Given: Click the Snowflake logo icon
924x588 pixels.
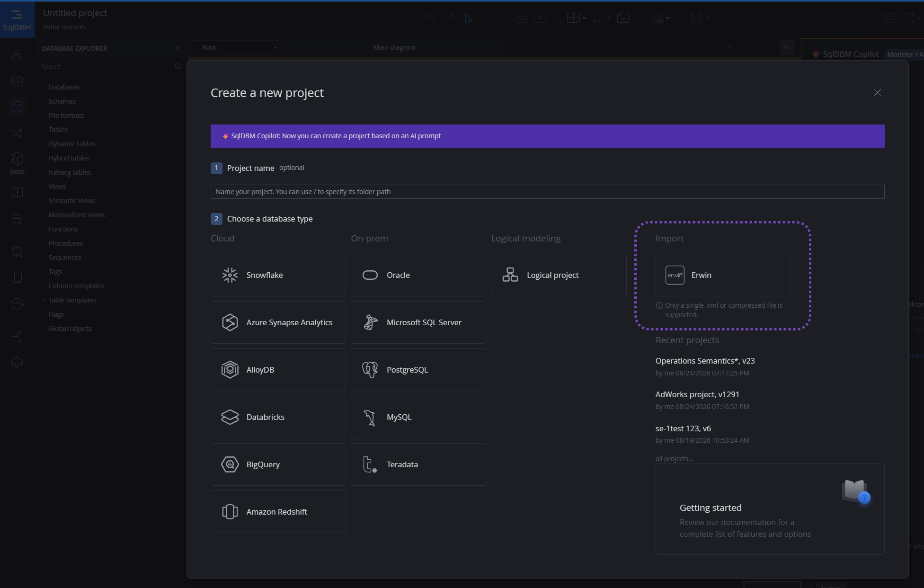Looking at the screenshot, I should point(230,275).
